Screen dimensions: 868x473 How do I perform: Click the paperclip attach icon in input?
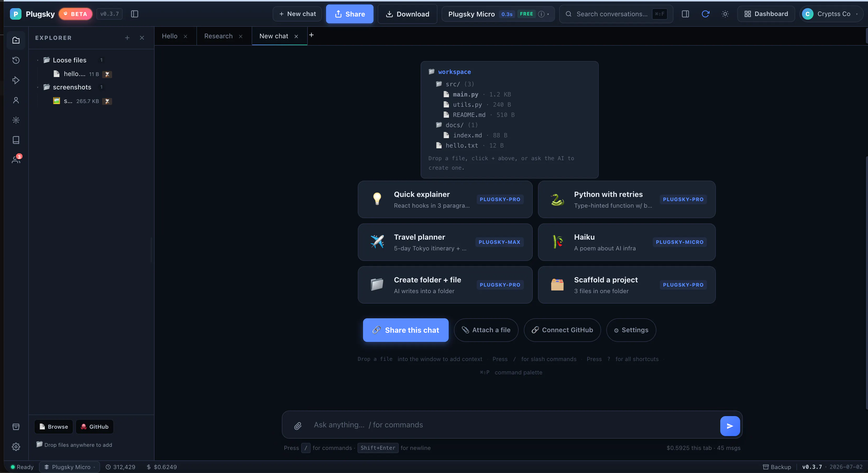pos(298,426)
